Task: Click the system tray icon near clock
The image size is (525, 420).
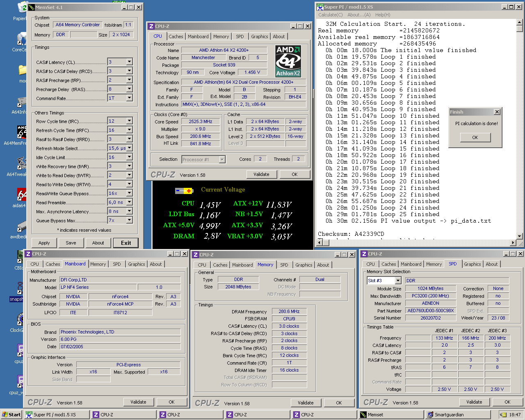Action: pos(504,415)
